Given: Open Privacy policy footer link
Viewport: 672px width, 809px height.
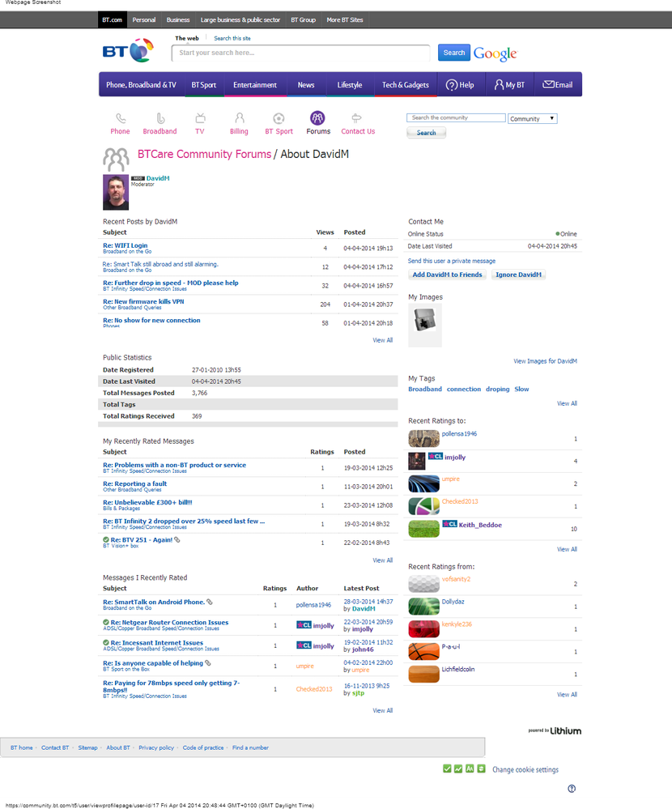Looking at the screenshot, I should click(156, 747).
